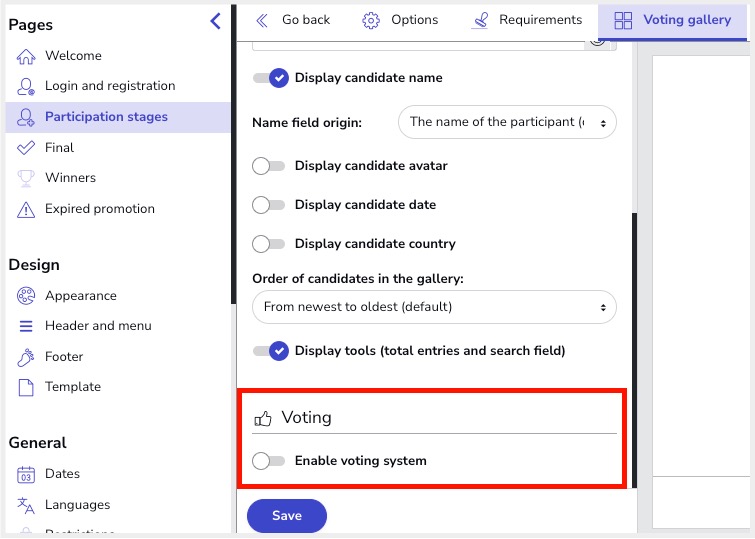The image size is (755, 539).
Task: Click the Expired promotion warning icon
Action: pos(26,209)
